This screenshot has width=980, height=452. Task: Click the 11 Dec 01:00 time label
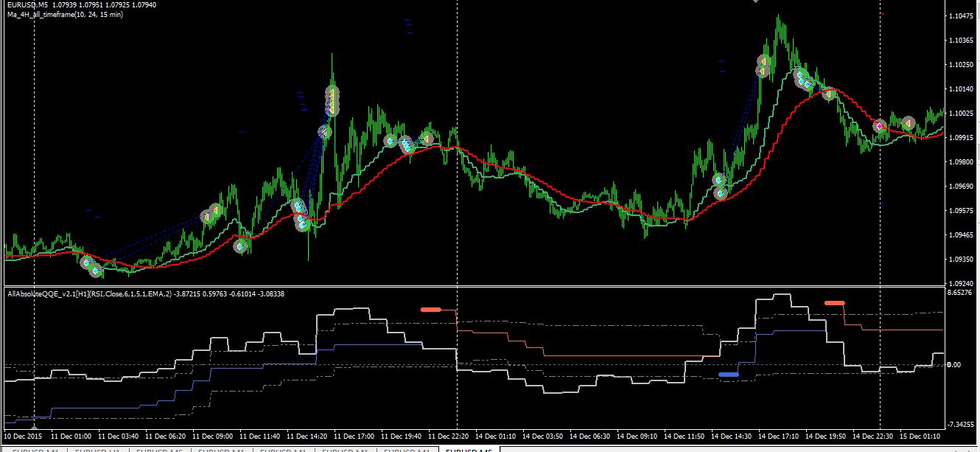tap(71, 436)
